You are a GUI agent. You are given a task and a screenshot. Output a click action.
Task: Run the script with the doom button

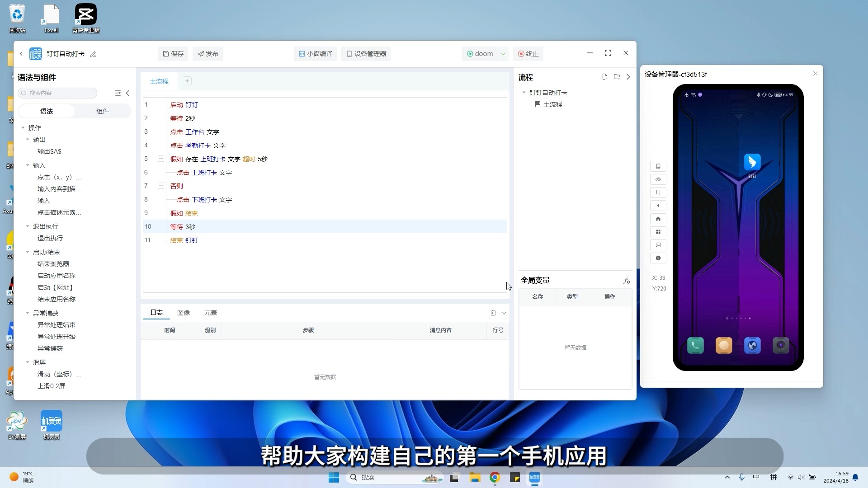(480, 54)
